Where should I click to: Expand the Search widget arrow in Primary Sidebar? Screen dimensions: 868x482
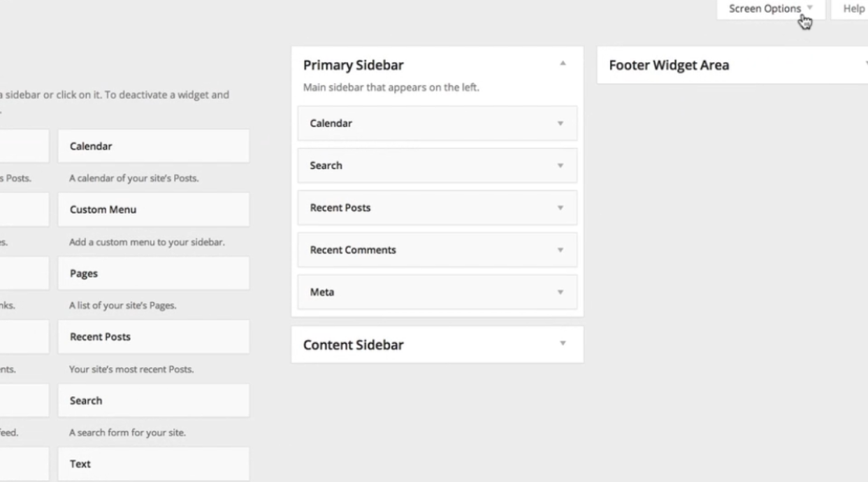coord(560,166)
